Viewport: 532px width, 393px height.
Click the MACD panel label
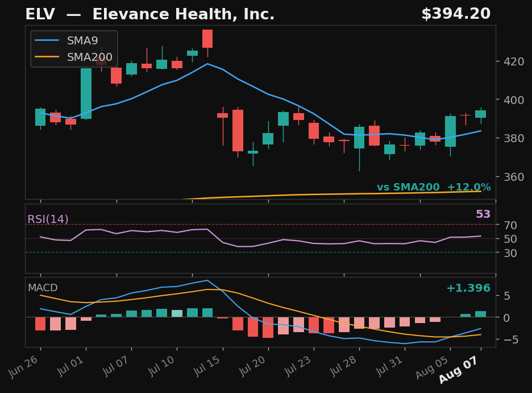(43, 288)
